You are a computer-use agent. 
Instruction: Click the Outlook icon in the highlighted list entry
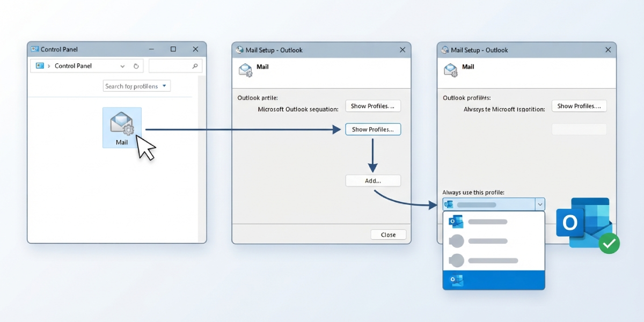tap(457, 280)
